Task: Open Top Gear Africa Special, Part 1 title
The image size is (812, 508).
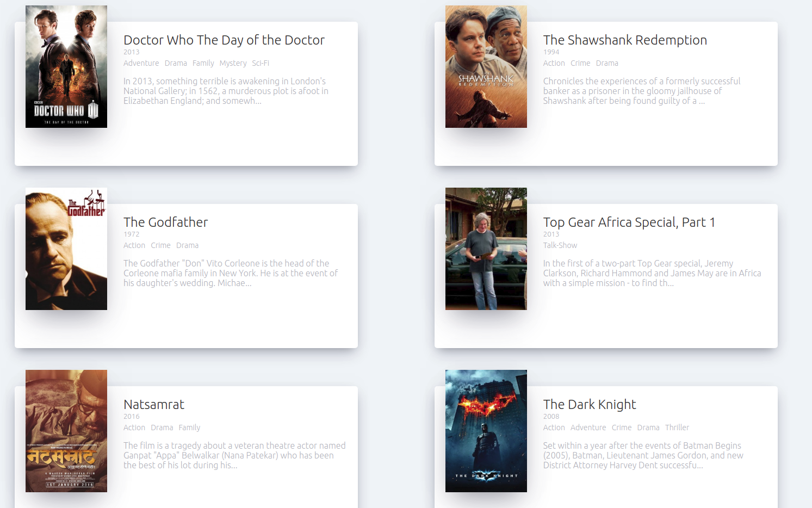Action: [629, 222]
